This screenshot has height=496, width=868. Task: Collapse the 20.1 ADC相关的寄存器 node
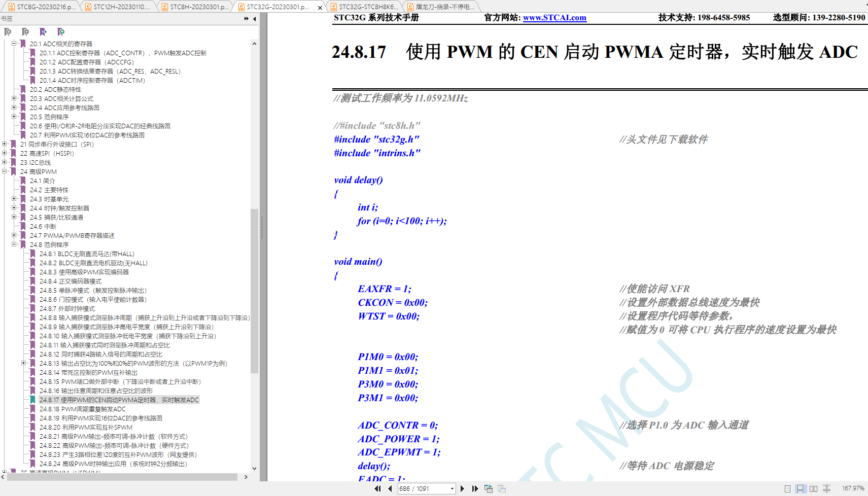click(14, 44)
